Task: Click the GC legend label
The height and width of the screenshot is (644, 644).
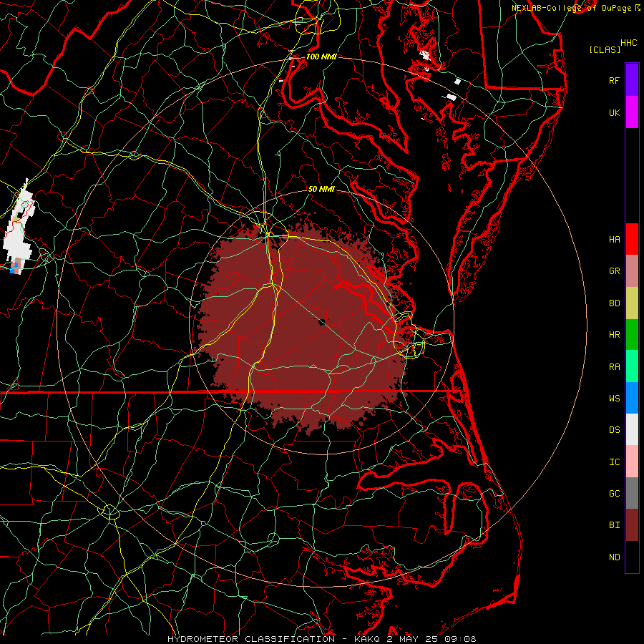Action: 614,493
